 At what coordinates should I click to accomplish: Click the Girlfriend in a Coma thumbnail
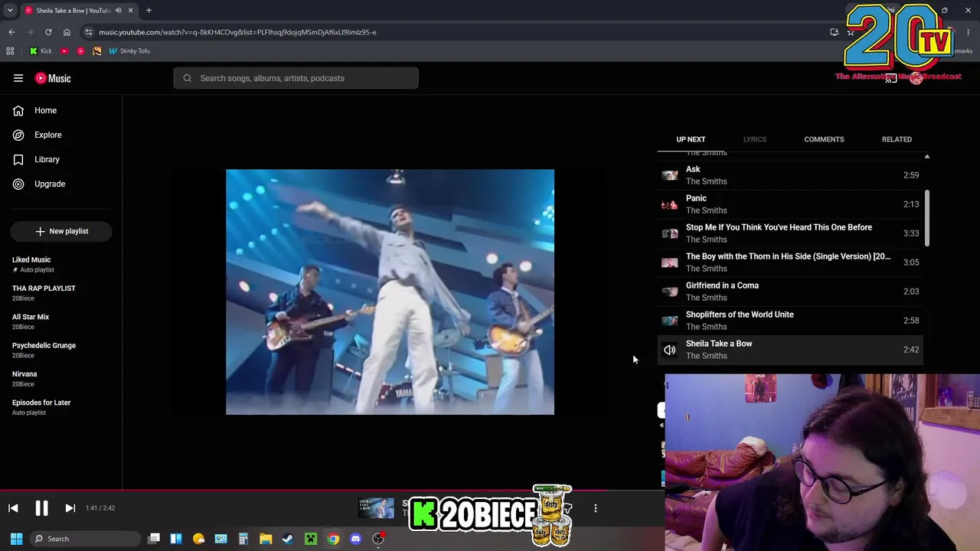670,292
